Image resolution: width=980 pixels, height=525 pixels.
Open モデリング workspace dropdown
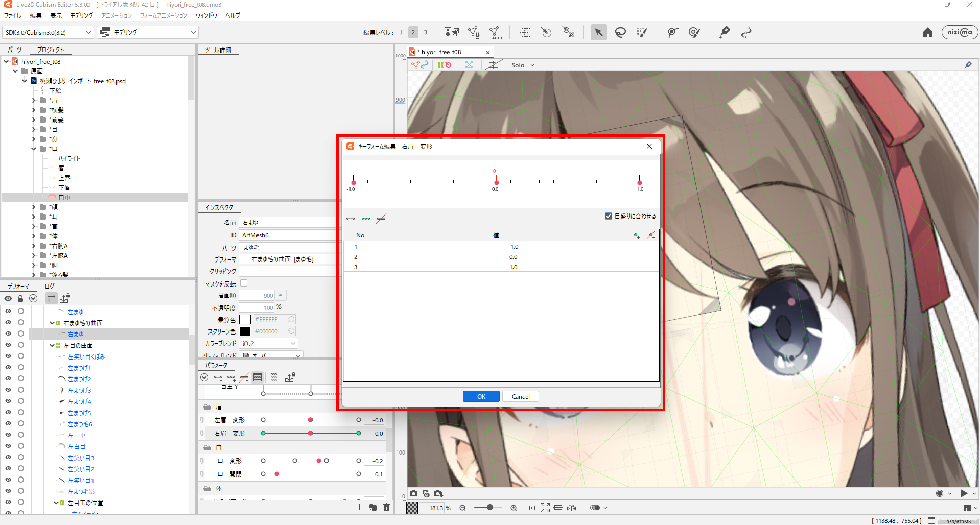[x=147, y=32]
